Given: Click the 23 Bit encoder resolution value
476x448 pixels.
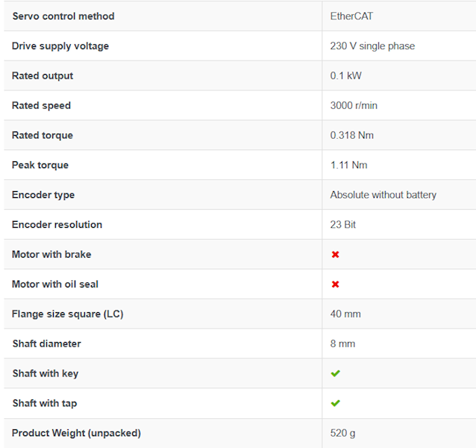Looking at the screenshot, I should [x=342, y=225].
